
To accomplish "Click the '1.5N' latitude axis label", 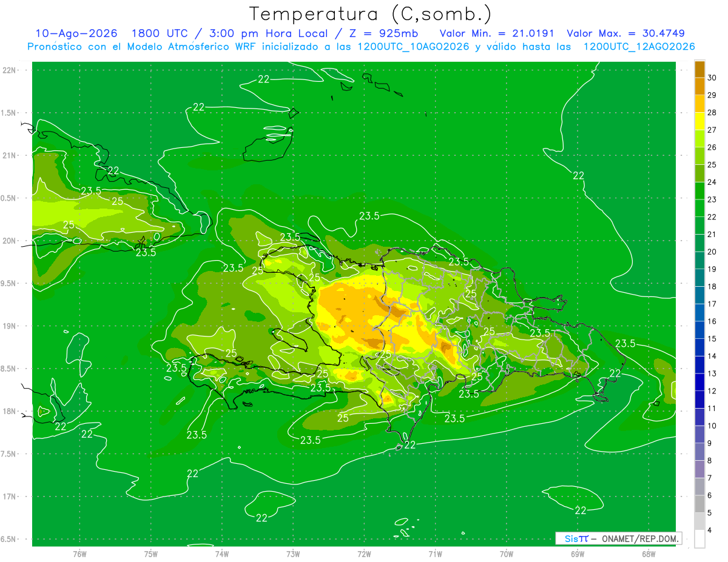I will (9, 113).
